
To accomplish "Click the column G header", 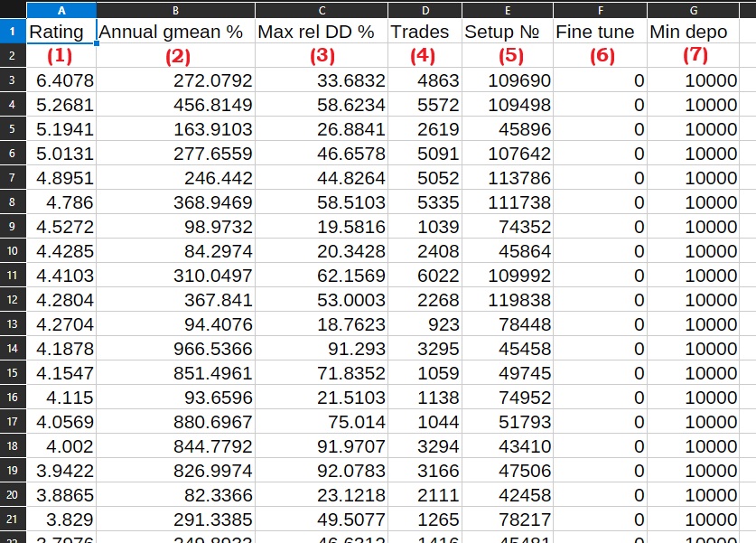I will coord(693,10).
